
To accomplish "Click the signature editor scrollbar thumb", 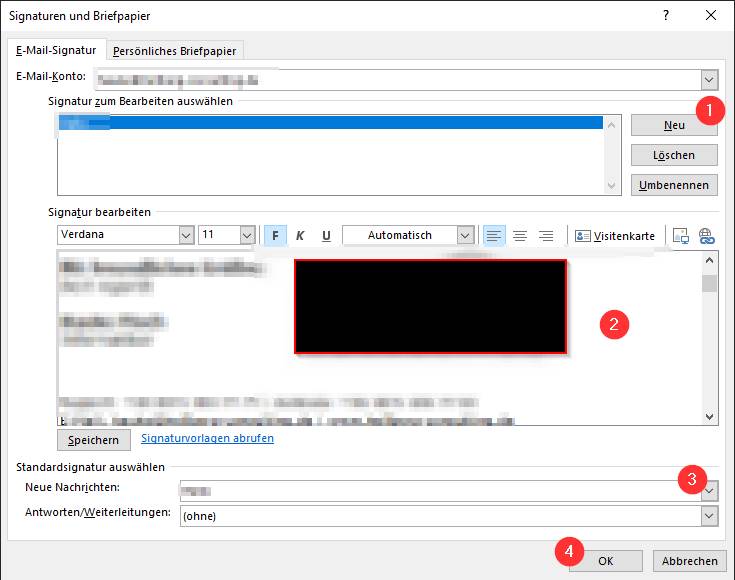I will point(710,283).
